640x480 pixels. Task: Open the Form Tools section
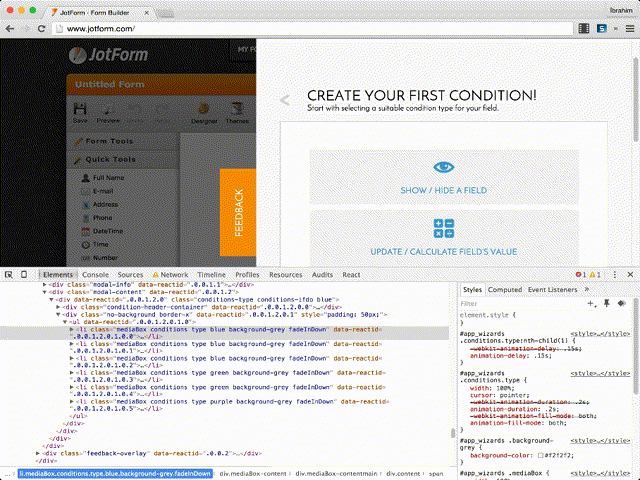[122, 141]
